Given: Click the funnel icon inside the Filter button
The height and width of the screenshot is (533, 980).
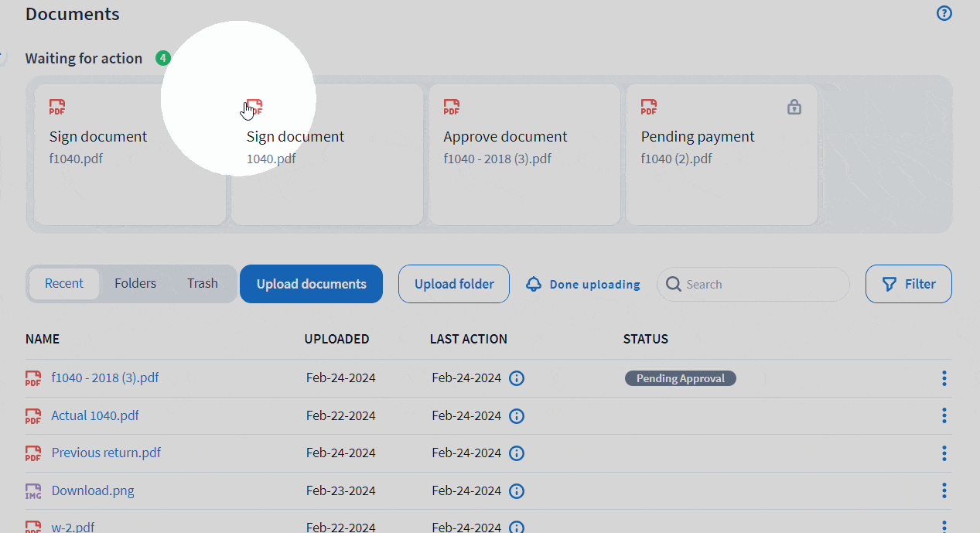Looking at the screenshot, I should coord(889,284).
